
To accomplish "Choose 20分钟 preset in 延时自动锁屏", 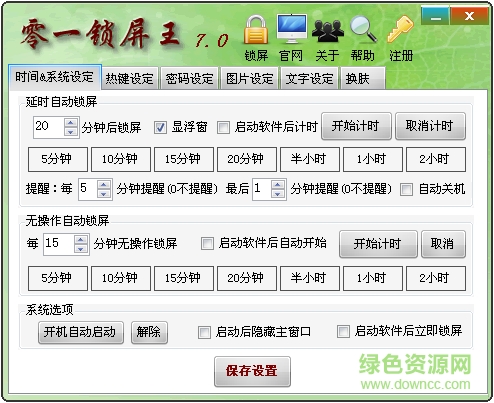I will [x=247, y=159].
